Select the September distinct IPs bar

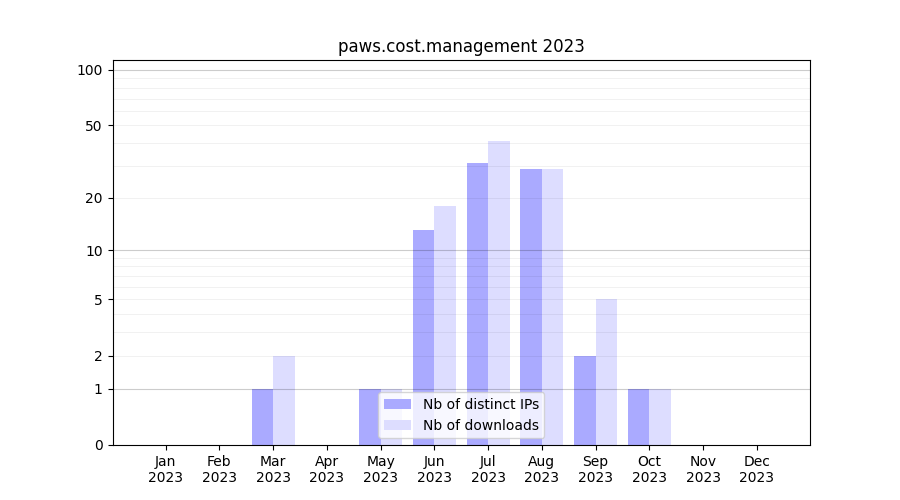585,400
